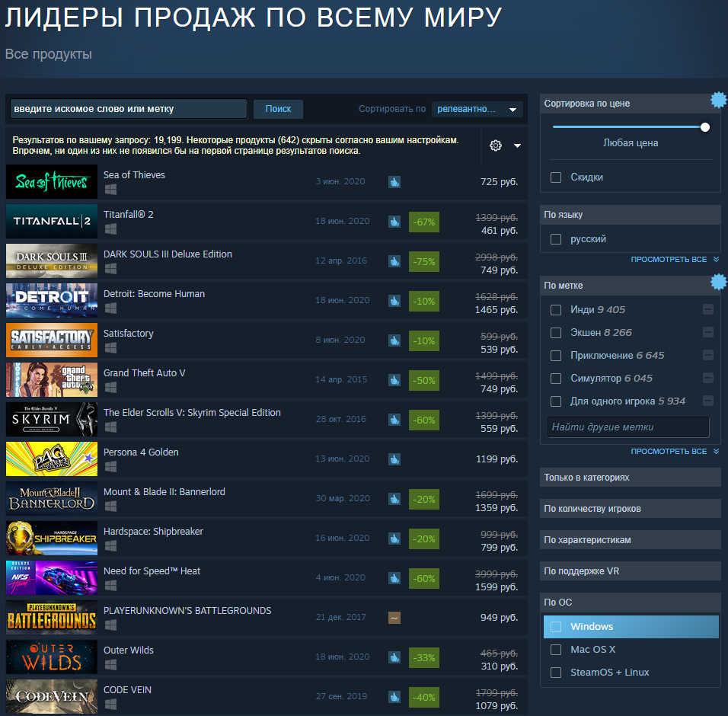The width and height of the screenshot is (728, 716).
Task: Open the Outer Wilds game thumbnail
Action: click(52, 657)
